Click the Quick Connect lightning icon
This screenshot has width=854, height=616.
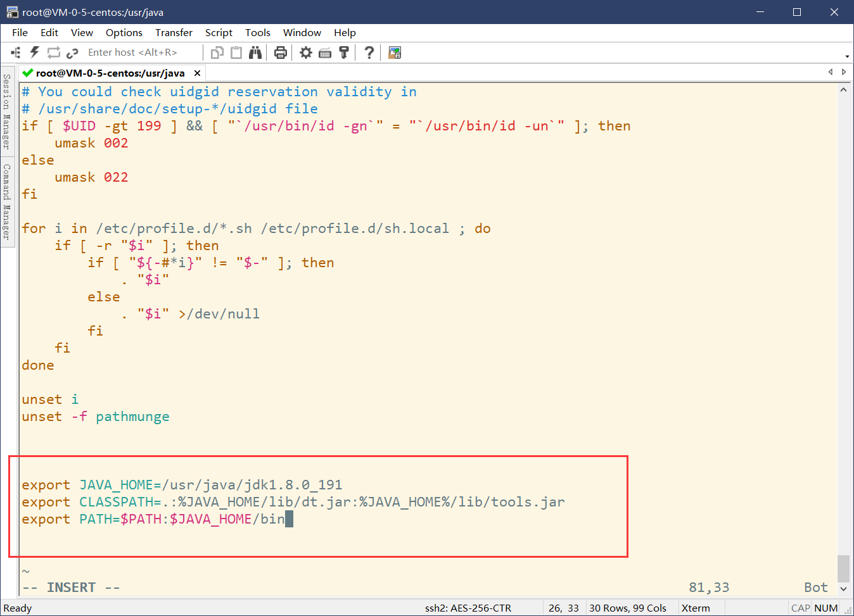point(35,53)
